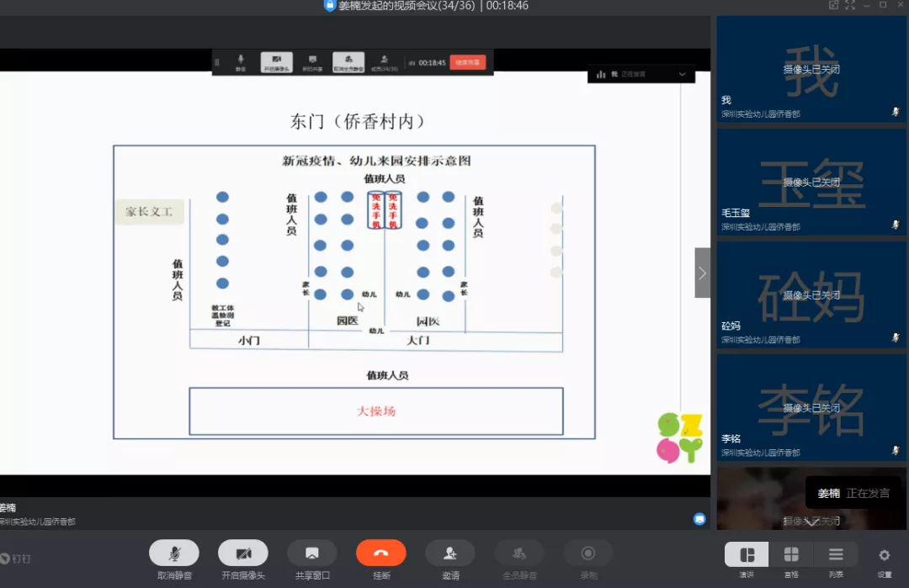Image resolution: width=909 pixels, height=588 pixels.
Task: Grab the floating toolbar drag handle
Action: tap(217, 62)
